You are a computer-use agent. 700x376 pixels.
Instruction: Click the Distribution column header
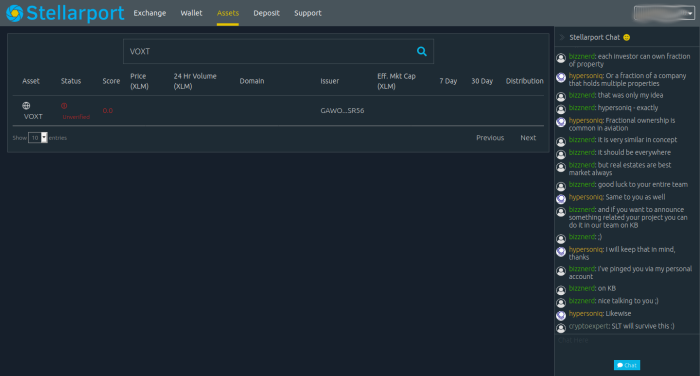[x=525, y=81]
